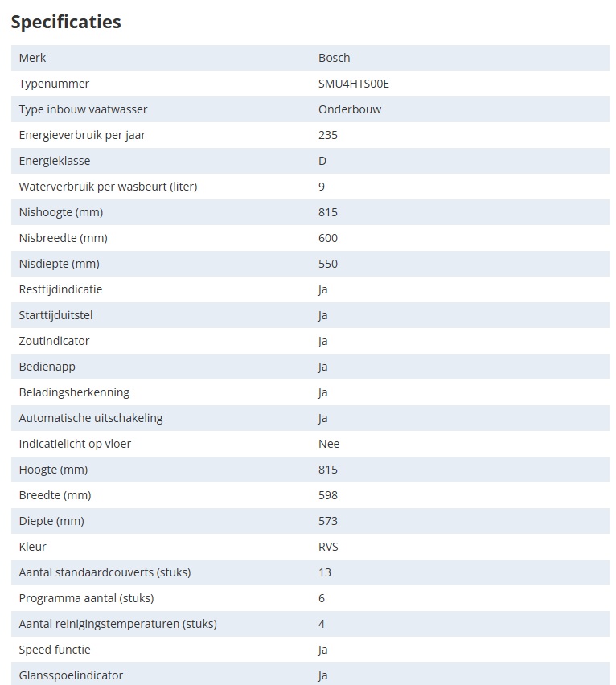Viewport: 616px width, 685px height.
Task: Select the Energieklasse D value
Action: click(322, 161)
